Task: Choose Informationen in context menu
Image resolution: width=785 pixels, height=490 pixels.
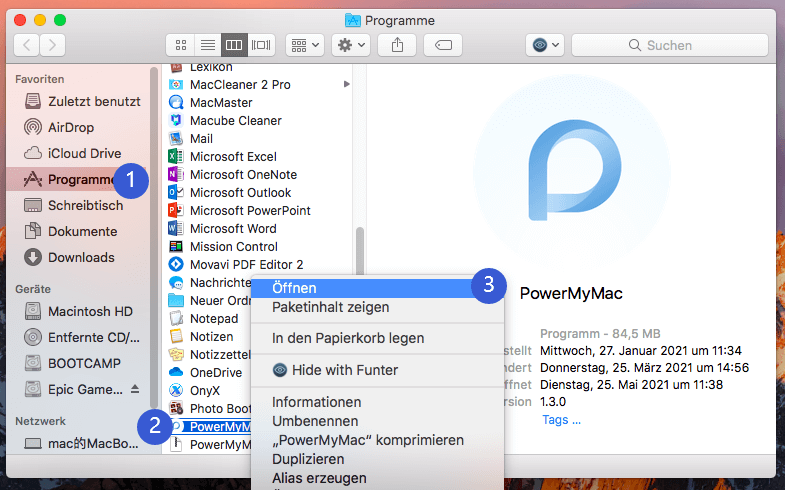Action: click(x=376, y=402)
